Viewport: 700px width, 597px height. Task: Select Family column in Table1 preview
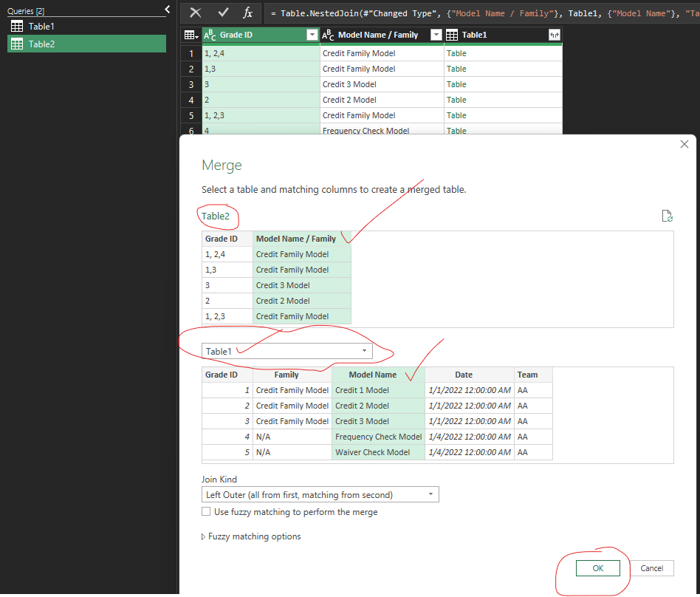(292, 375)
